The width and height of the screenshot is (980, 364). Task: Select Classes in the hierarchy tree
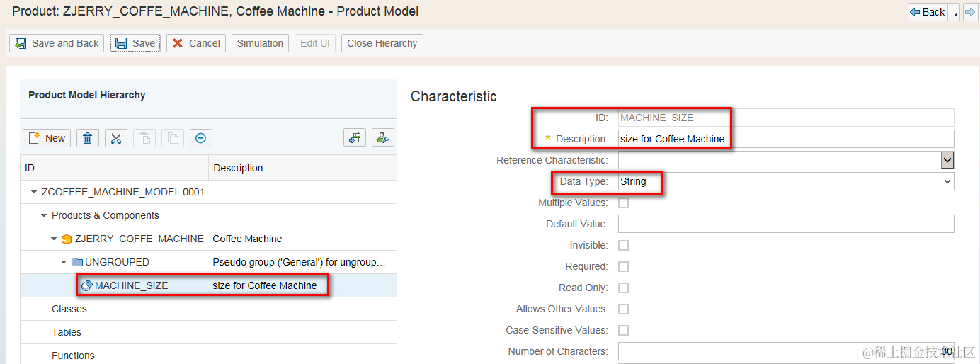click(x=69, y=309)
